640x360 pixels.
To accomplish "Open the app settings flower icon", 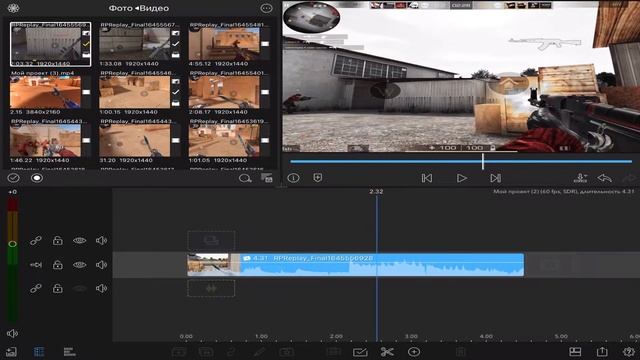I will [x=13, y=8].
